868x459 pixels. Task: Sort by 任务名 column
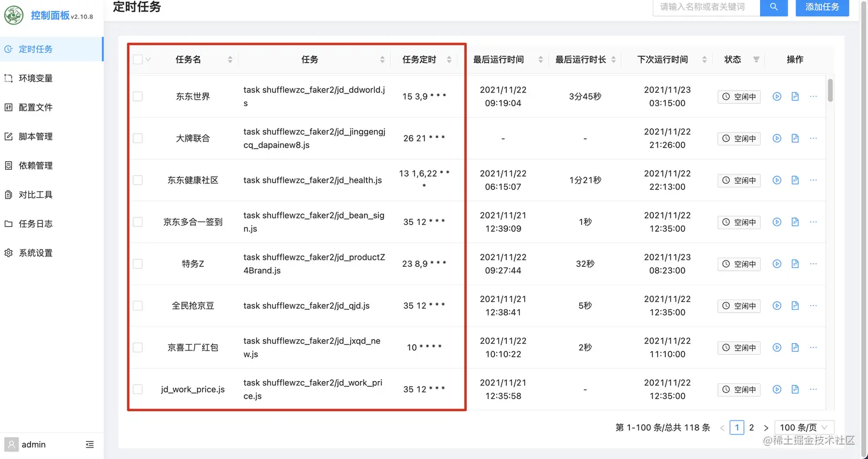click(x=230, y=60)
